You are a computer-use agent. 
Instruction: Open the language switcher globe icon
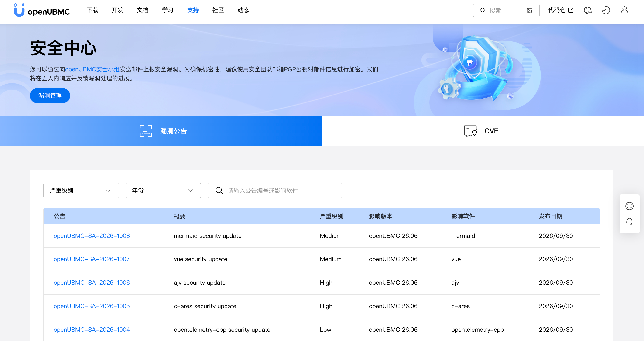[x=588, y=10]
